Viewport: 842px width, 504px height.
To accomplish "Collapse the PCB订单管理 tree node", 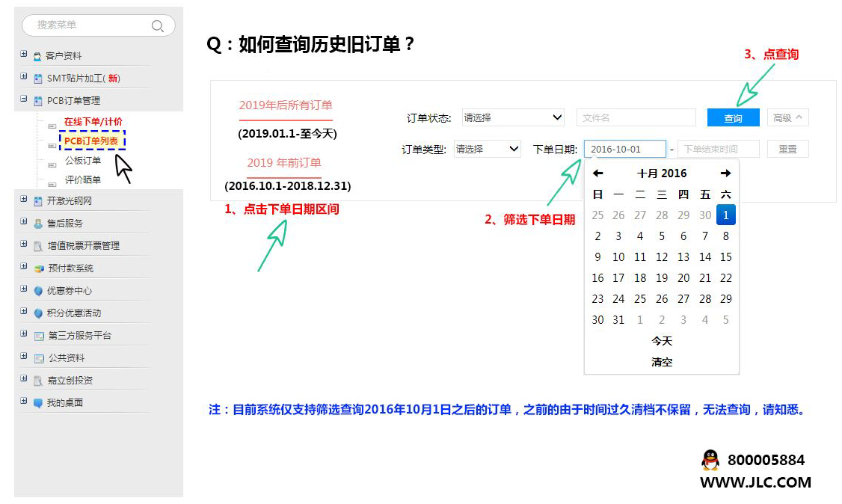I will point(24,99).
